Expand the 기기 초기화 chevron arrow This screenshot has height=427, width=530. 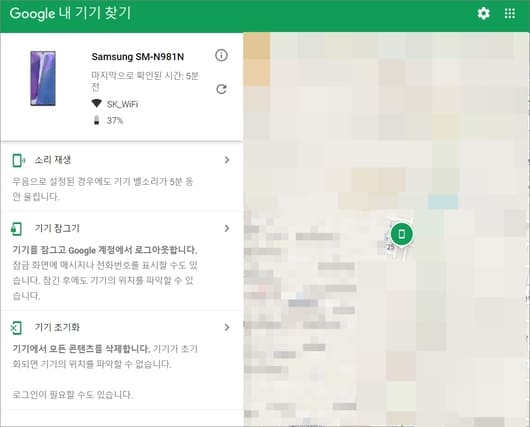pos(227,327)
